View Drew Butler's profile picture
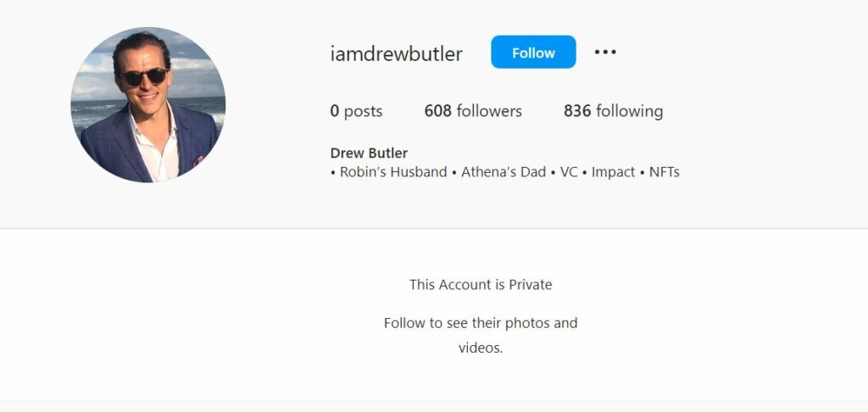Viewport: 868px width, 412px height. [x=147, y=104]
